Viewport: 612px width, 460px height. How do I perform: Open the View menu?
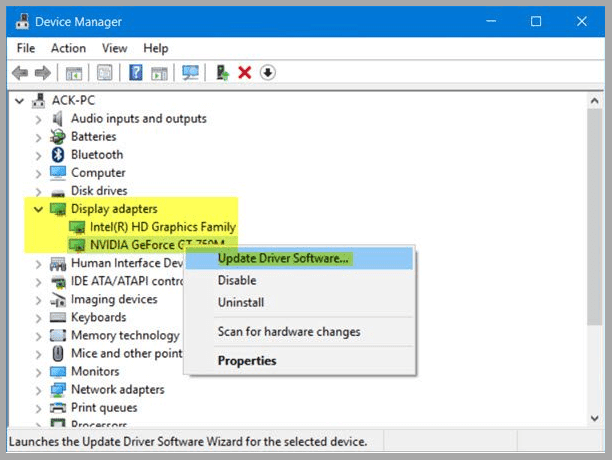114,48
